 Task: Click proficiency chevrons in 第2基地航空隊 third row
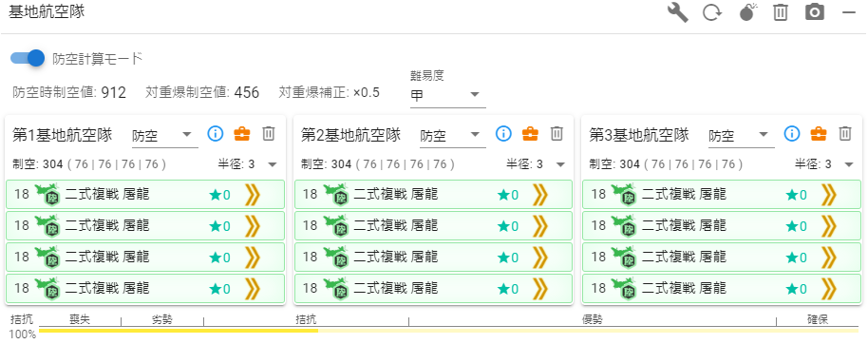click(x=540, y=258)
